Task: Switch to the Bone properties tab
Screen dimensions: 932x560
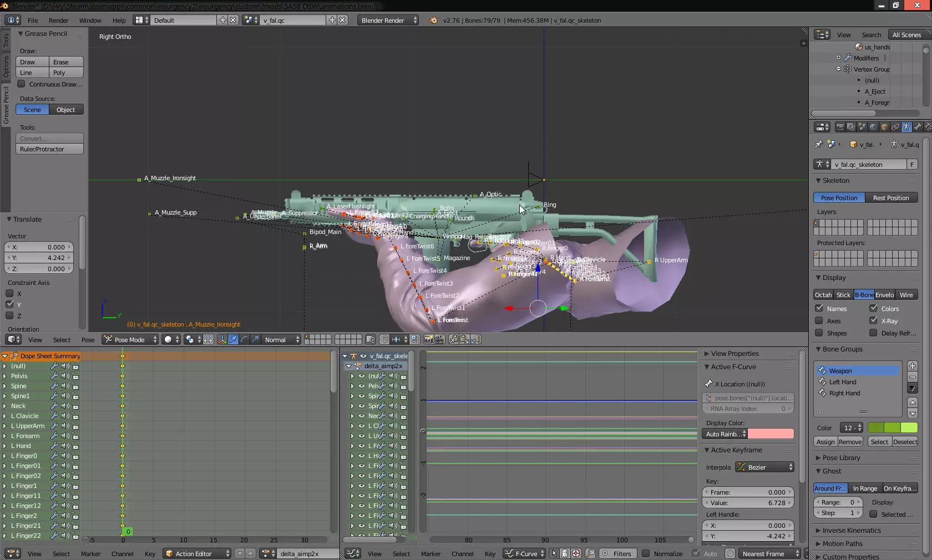Action: (x=918, y=127)
